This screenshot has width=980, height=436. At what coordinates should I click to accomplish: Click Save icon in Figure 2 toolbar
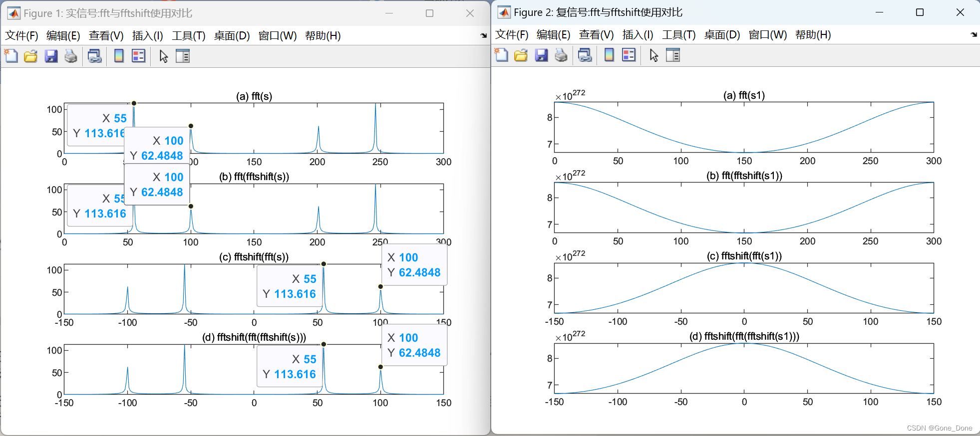point(541,55)
